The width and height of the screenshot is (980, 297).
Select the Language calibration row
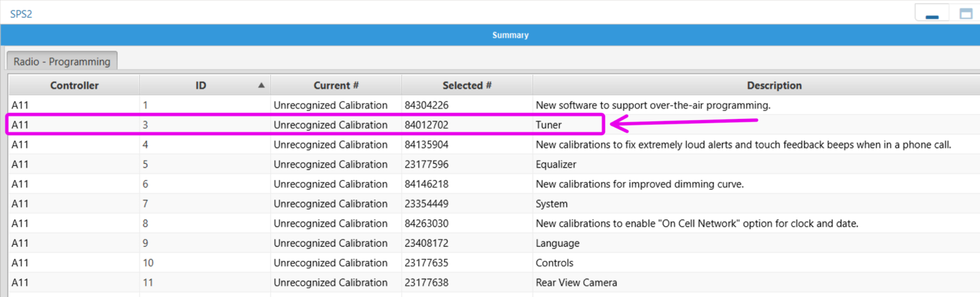pyautogui.click(x=494, y=243)
